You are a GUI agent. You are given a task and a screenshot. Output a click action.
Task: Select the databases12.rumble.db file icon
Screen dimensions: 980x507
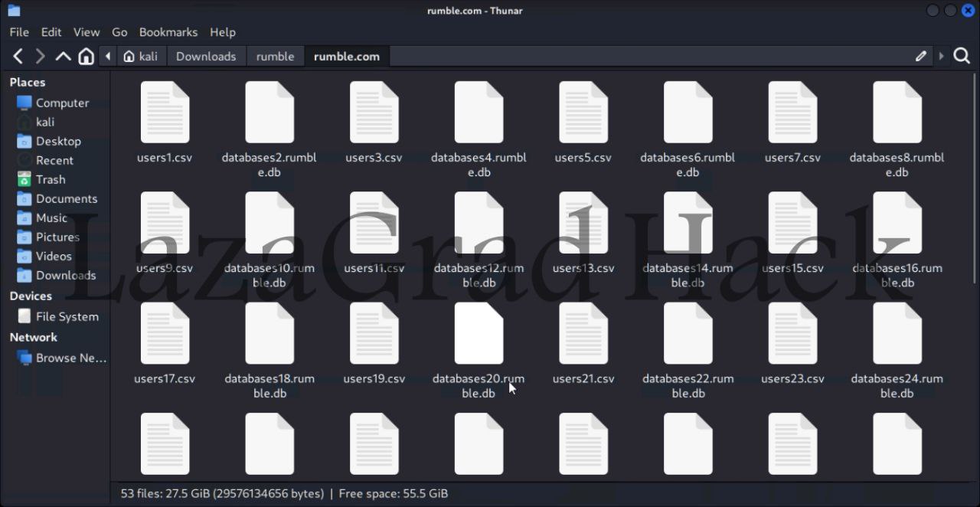pos(479,223)
